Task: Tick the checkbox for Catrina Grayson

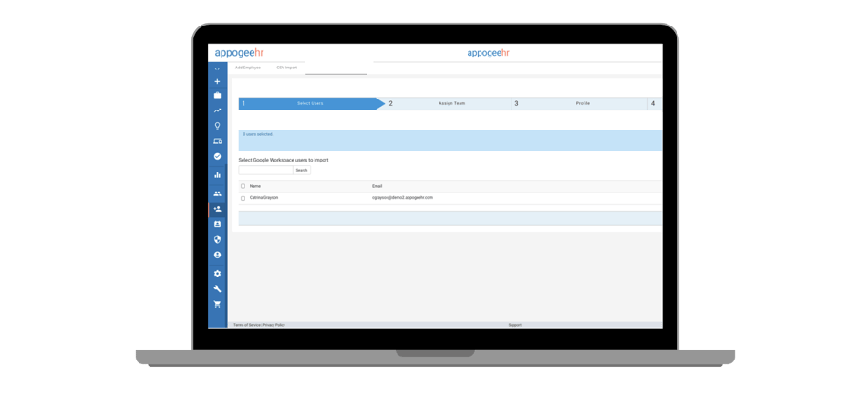Action: point(243,198)
